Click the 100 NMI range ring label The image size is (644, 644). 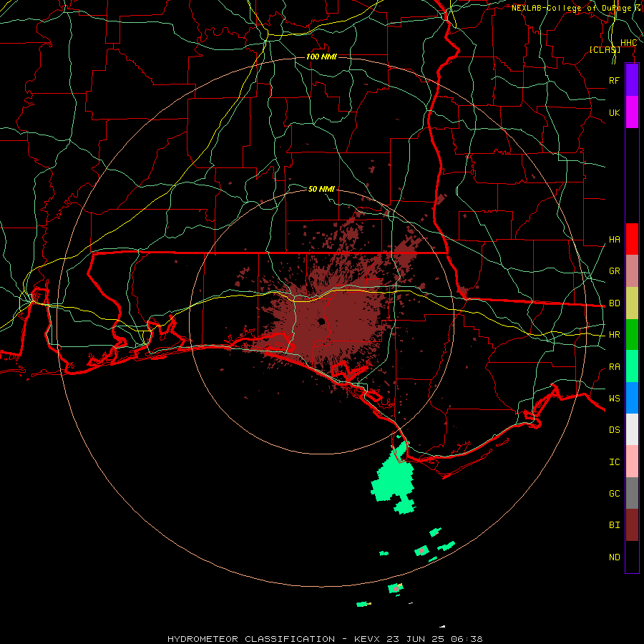pyautogui.click(x=321, y=57)
